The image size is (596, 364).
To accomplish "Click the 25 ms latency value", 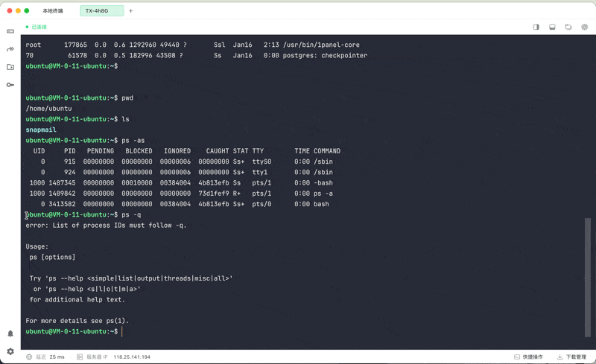I will [x=57, y=357].
